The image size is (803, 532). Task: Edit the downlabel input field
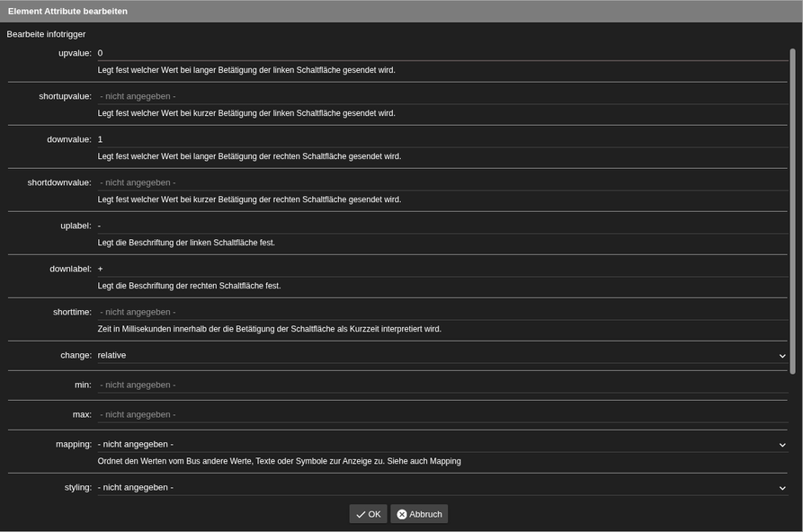442,269
